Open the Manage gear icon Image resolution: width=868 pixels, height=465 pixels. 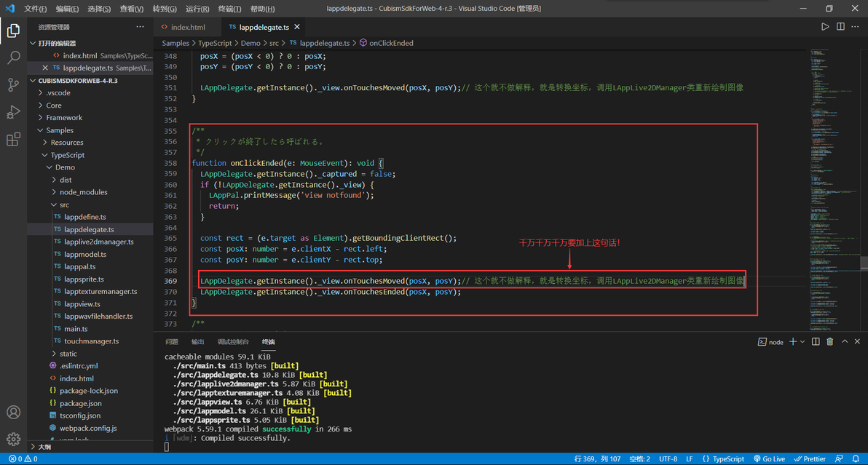click(x=13, y=439)
